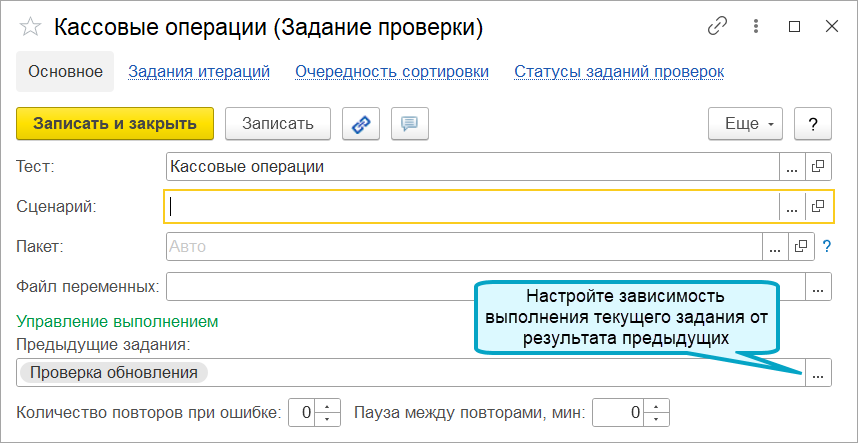Go to Статусы заданий проверок tab
Image resolution: width=858 pixels, height=443 pixels.
click(619, 72)
